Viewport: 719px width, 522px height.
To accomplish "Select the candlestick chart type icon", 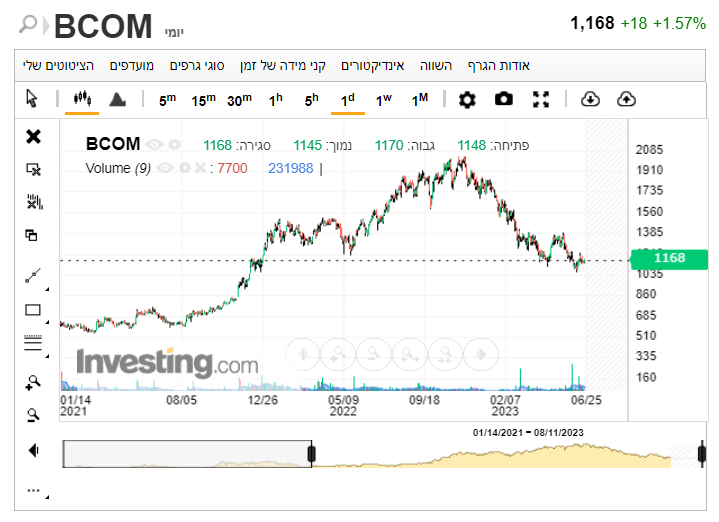I will click(82, 99).
